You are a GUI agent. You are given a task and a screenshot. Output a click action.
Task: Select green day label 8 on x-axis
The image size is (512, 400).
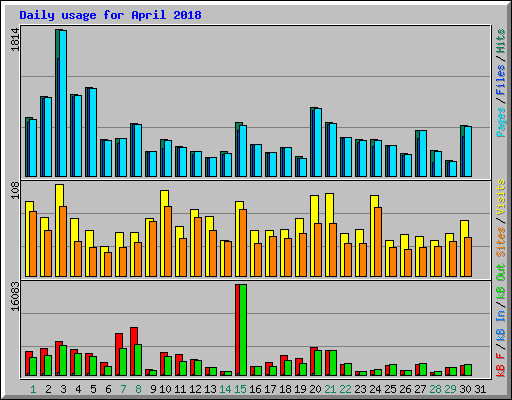(138, 389)
